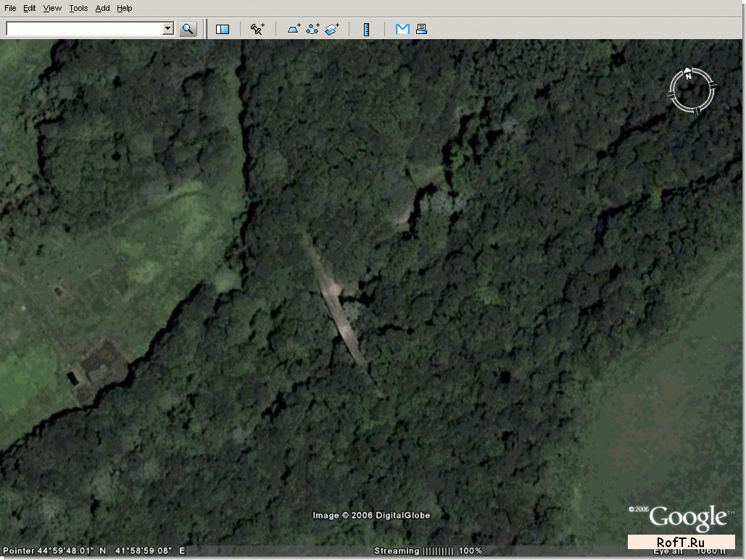
Task: Click the Email envelope icon
Action: 402,29
